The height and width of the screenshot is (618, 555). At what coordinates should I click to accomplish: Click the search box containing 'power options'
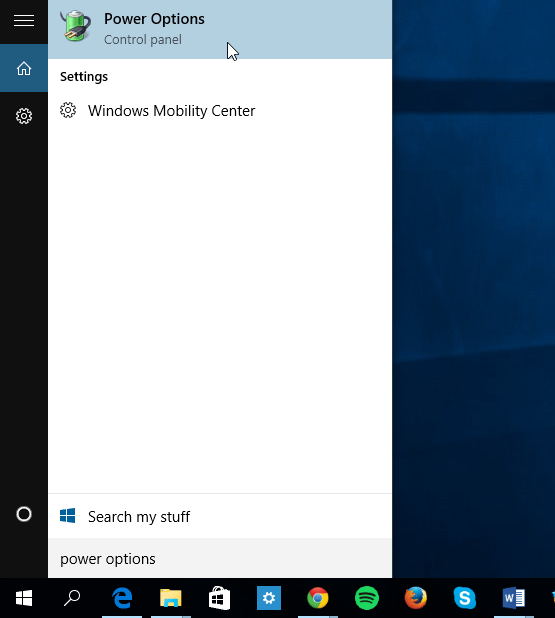(220, 558)
